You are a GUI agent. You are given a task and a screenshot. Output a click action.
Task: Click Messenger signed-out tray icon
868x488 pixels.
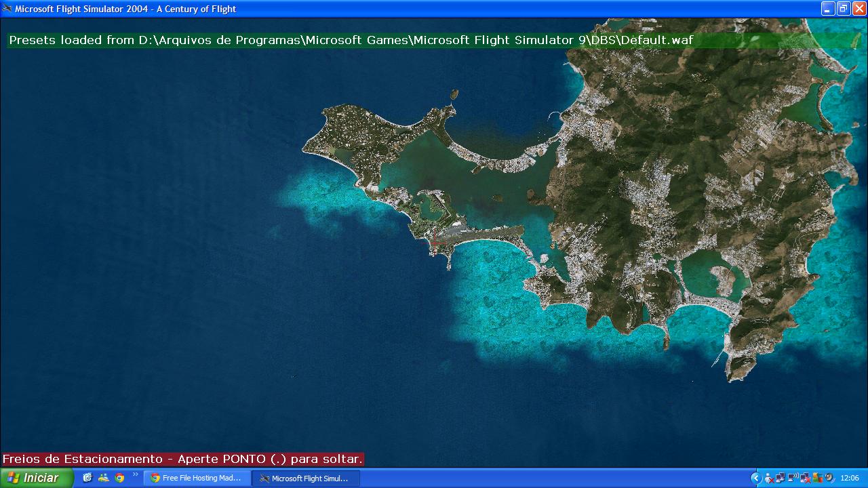coord(769,478)
